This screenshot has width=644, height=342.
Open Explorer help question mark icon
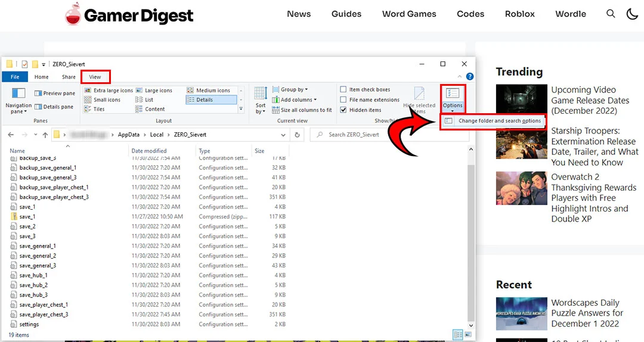tap(470, 76)
